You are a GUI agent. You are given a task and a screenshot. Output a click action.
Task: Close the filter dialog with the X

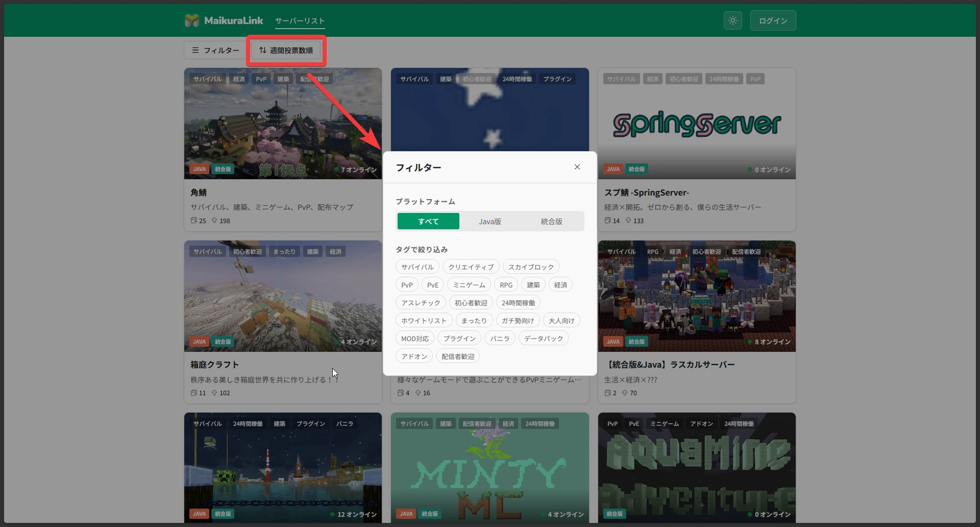[577, 167]
